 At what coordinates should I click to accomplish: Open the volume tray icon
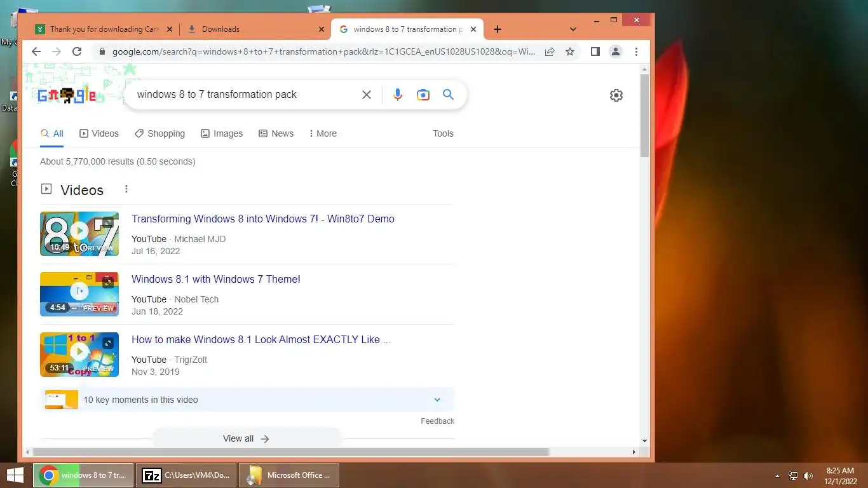pyautogui.click(x=808, y=476)
